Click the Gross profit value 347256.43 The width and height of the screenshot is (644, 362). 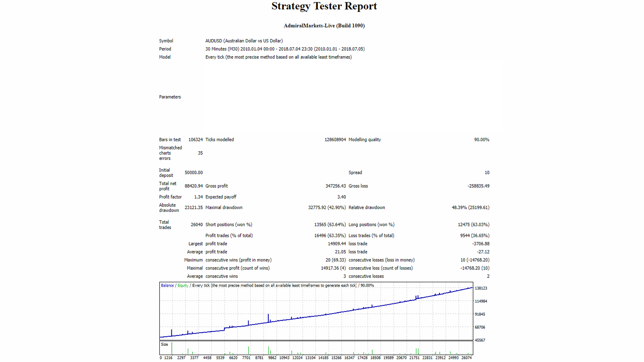(x=335, y=186)
